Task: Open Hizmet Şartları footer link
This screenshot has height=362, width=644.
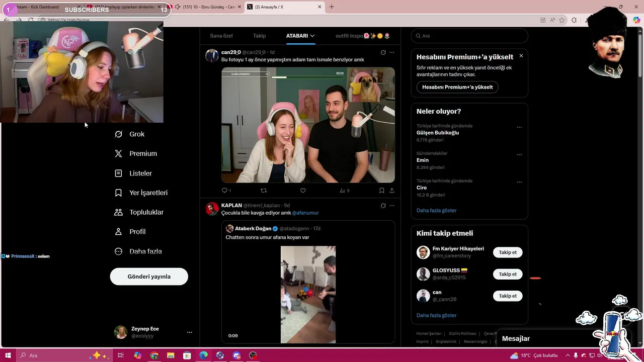Action: coord(429,333)
